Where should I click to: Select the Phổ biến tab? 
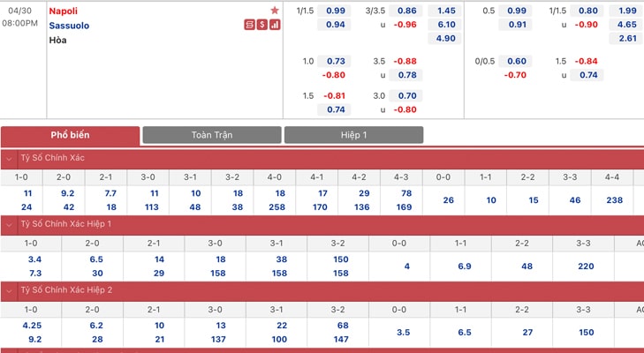tap(71, 135)
